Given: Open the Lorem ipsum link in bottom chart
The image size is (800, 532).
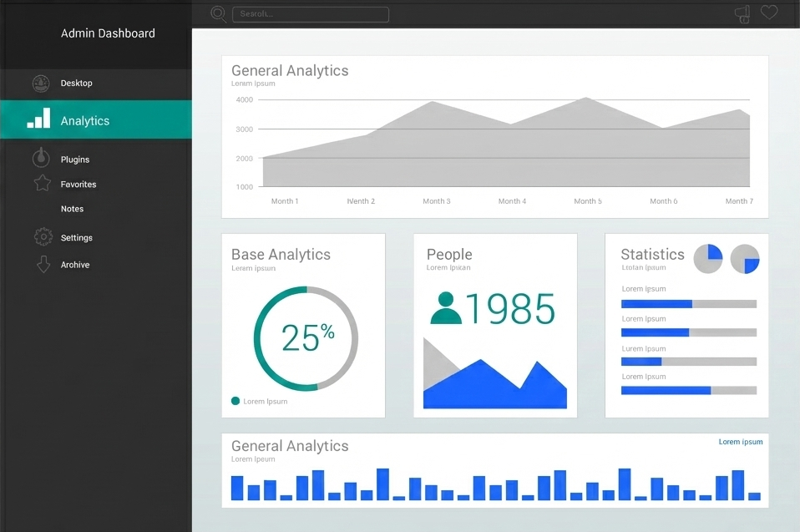Looking at the screenshot, I should [741, 442].
